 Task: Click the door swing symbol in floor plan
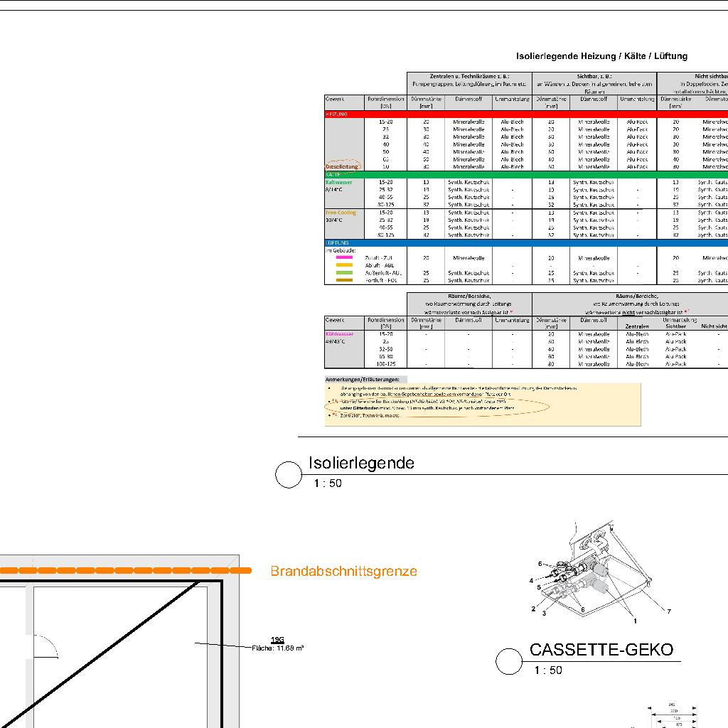point(44,647)
